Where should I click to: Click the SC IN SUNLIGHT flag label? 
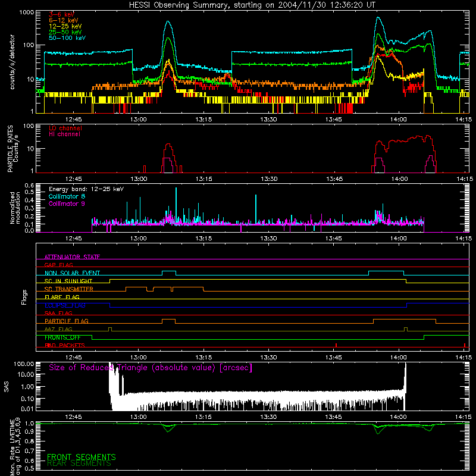pos(68,281)
